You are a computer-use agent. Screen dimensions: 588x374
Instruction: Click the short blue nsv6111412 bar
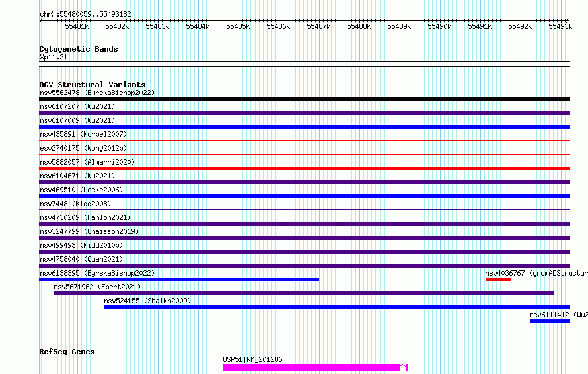(x=550, y=321)
